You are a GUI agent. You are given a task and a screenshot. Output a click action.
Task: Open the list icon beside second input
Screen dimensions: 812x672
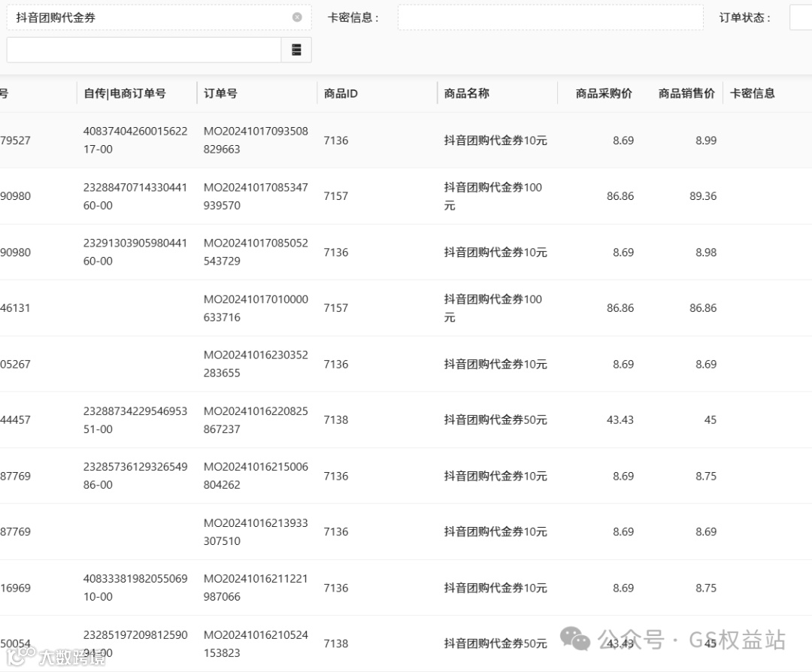pyautogui.click(x=296, y=50)
